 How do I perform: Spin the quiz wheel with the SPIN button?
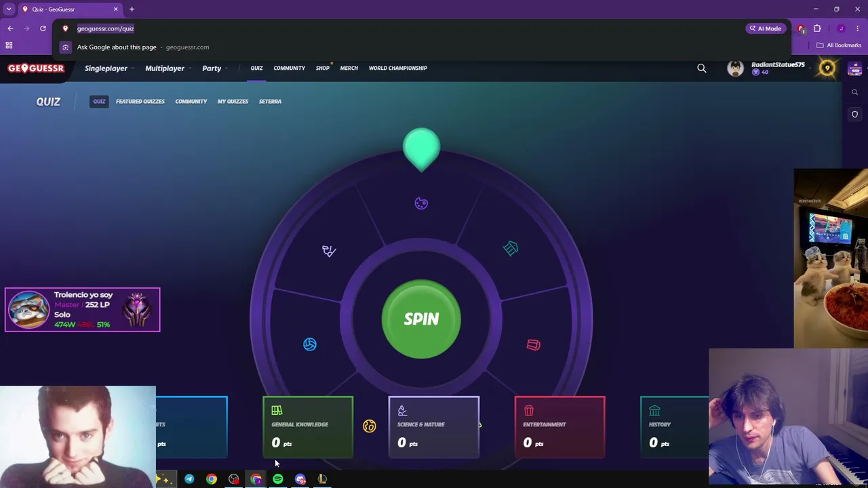pos(421,319)
